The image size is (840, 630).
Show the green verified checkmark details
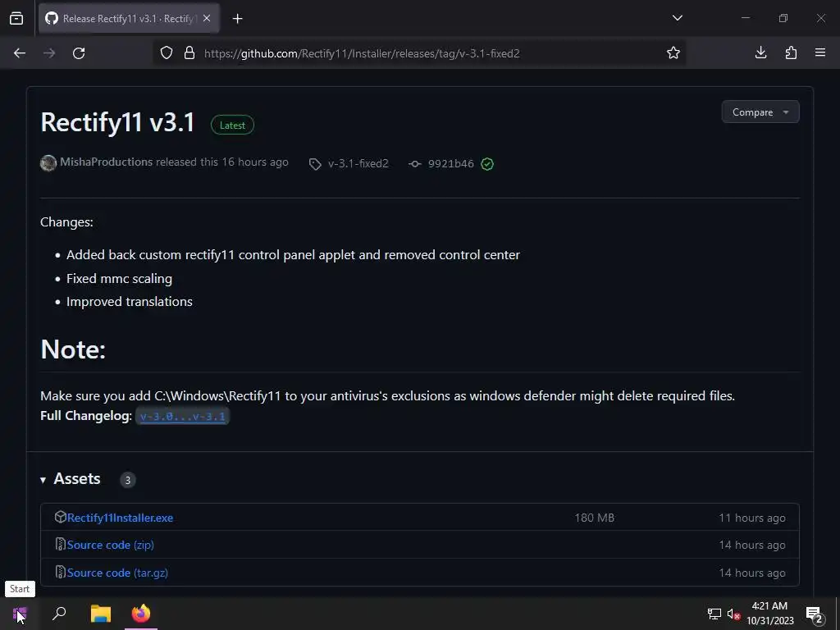click(x=487, y=164)
